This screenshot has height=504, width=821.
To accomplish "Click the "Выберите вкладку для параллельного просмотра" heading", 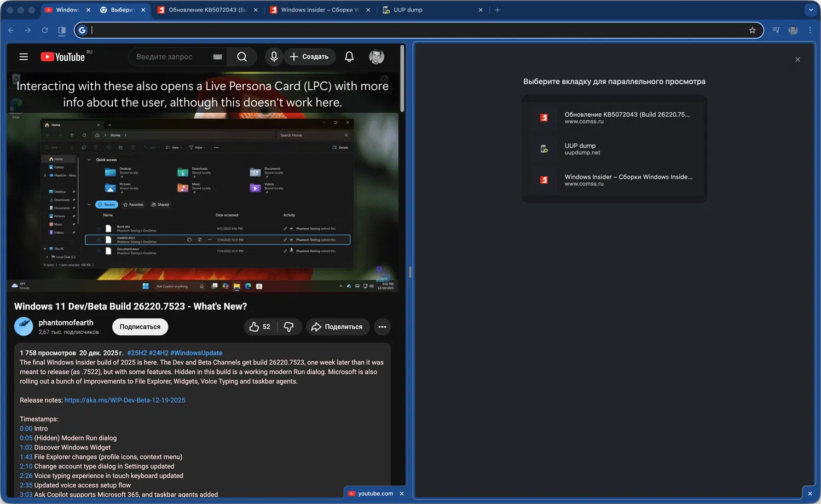I will click(614, 82).
